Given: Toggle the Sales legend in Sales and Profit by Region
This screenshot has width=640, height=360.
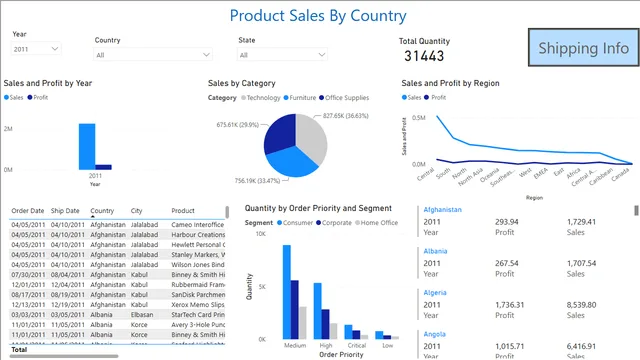Looking at the screenshot, I should point(411,97).
